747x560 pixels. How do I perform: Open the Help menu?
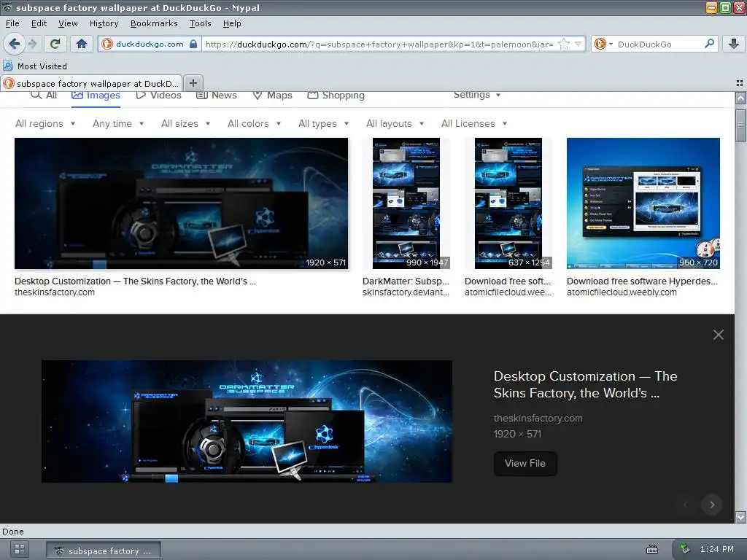pos(232,23)
